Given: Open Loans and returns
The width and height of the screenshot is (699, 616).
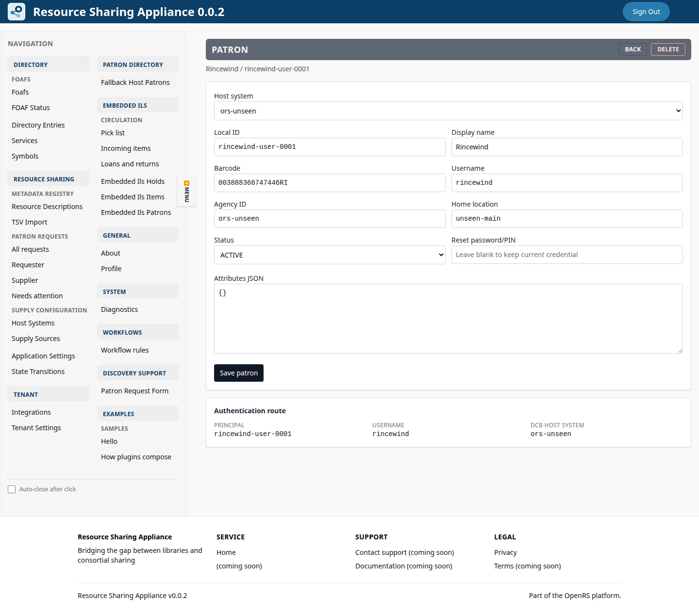Looking at the screenshot, I should pyautogui.click(x=130, y=164).
